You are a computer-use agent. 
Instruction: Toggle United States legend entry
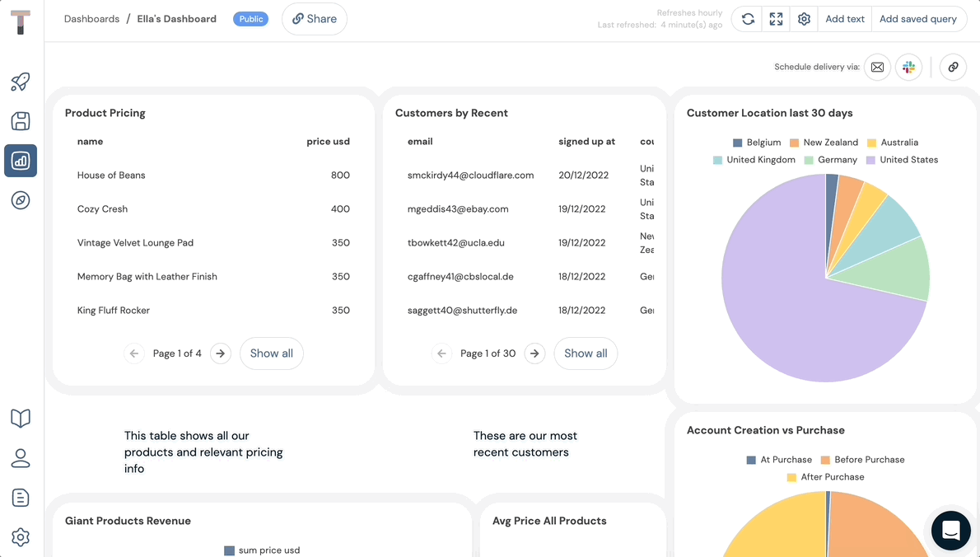click(x=902, y=160)
